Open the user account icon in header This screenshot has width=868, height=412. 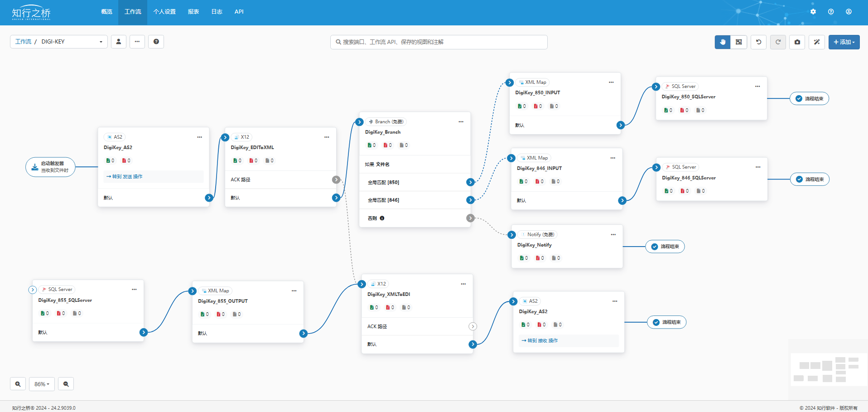[x=849, y=12]
